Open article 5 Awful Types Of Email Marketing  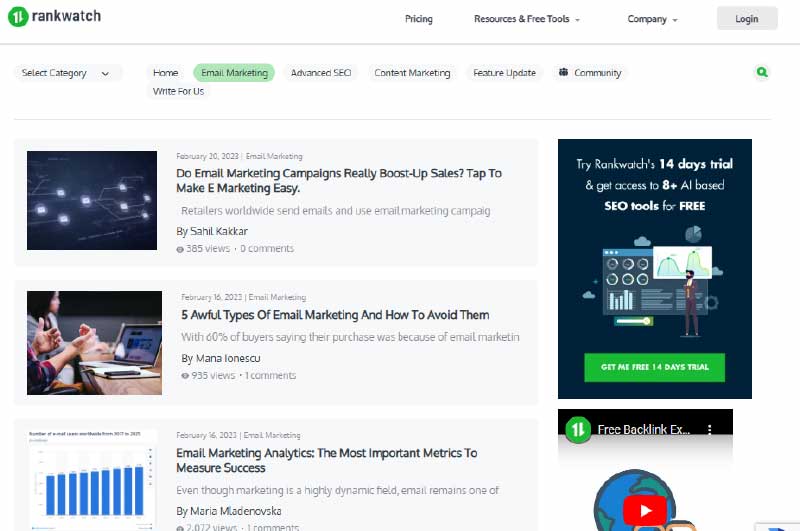pos(335,315)
